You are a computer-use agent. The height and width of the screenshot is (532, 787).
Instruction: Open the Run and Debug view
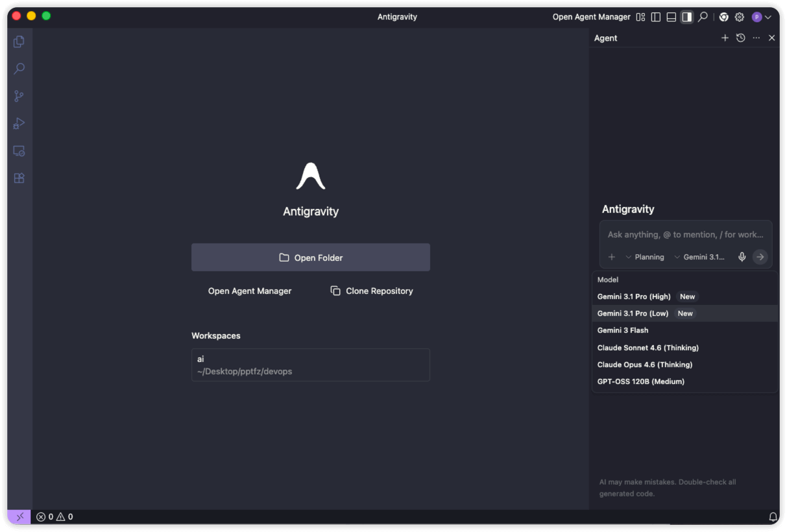click(19, 123)
